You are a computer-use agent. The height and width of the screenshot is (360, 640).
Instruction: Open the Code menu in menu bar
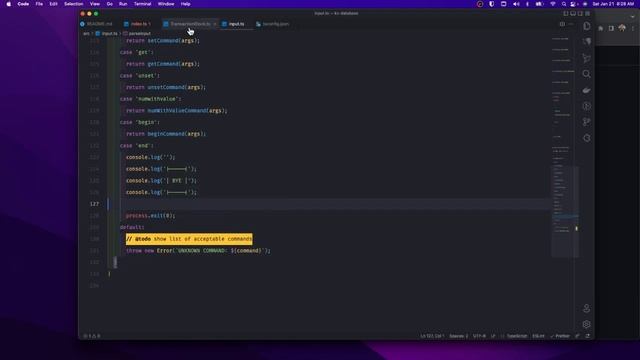coord(23,4)
